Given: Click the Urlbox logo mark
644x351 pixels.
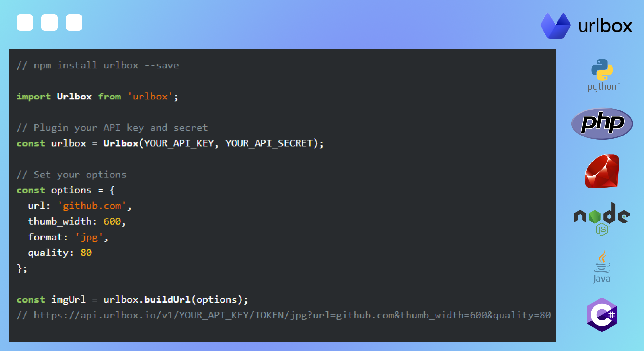Looking at the screenshot, I should tap(556, 26).
